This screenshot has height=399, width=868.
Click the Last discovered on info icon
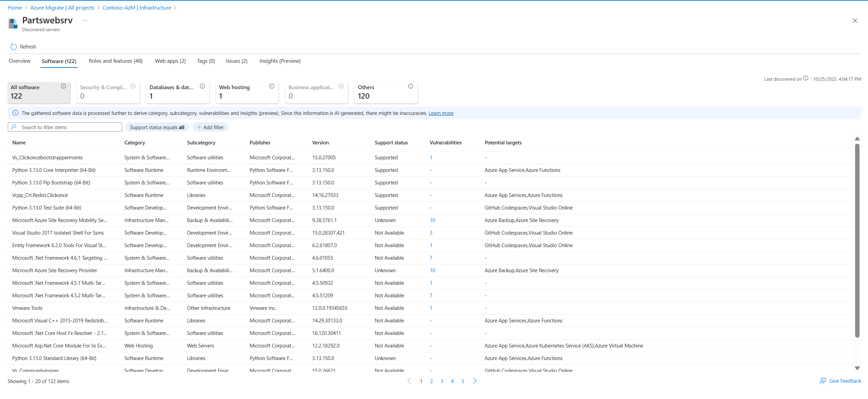806,78
